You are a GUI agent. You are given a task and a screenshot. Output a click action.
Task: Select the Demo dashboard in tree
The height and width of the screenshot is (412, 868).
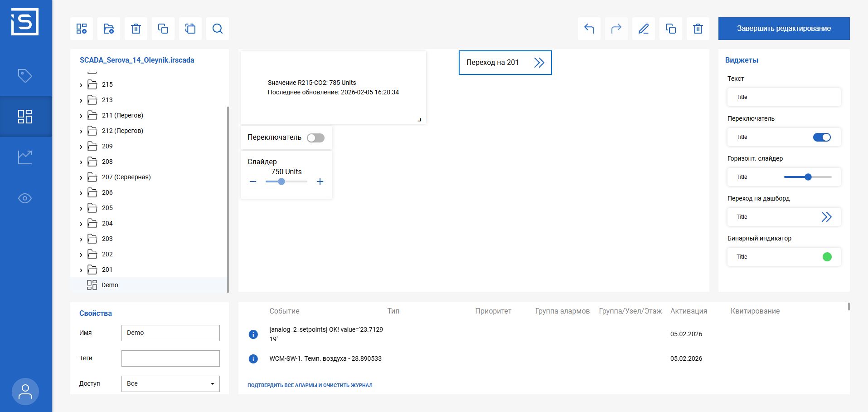(x=110, y=285)
